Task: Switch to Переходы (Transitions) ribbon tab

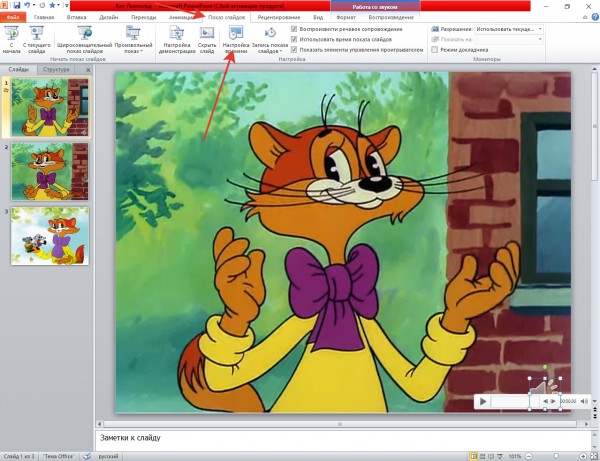Action: pos(143,17)
